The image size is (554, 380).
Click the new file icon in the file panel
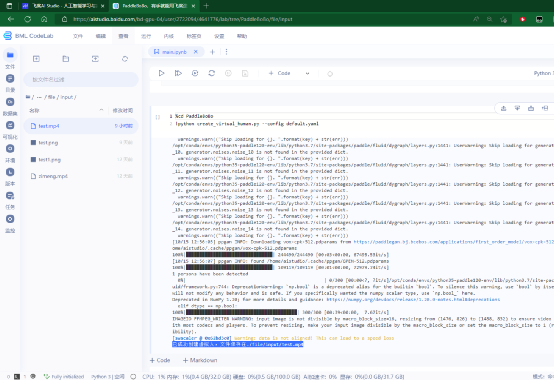point(36,59)
